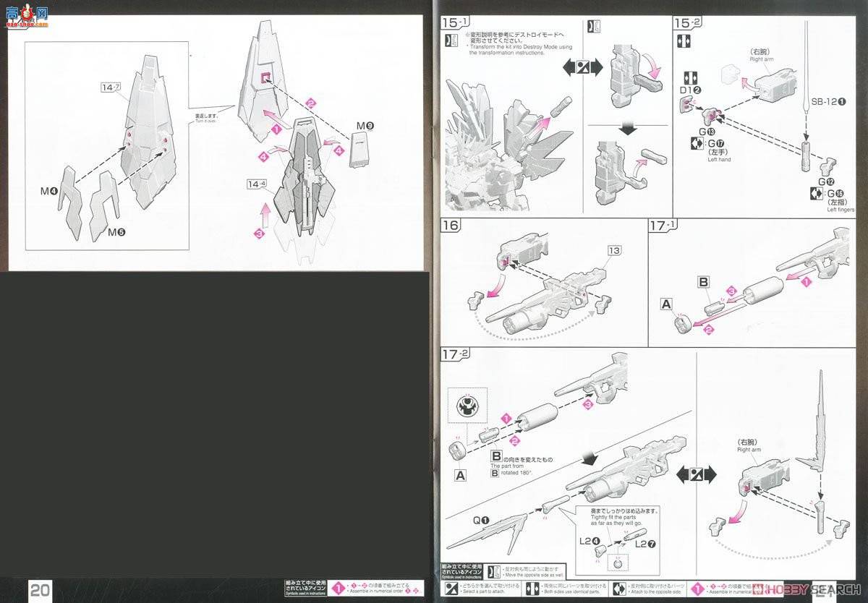This screenshot has width=868, height=603.
Task: Click the identical-parts icon beneath the 15-2 label
Action: click(x=684, y=41)
